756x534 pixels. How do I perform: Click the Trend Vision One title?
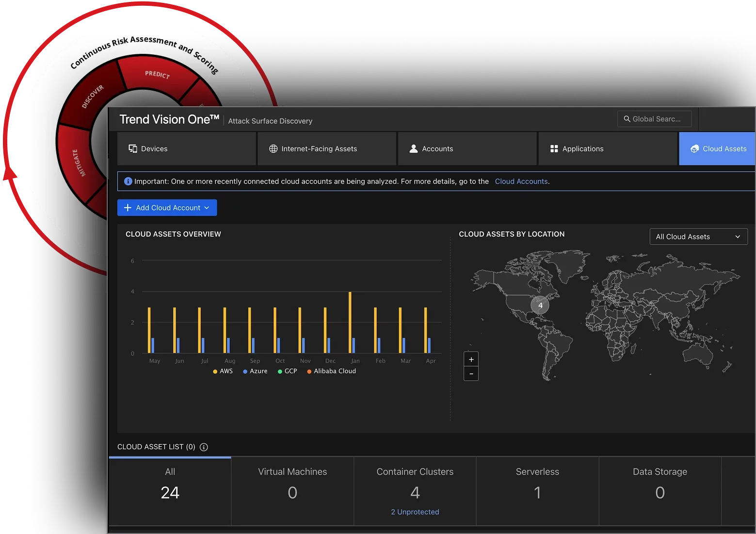169,119
